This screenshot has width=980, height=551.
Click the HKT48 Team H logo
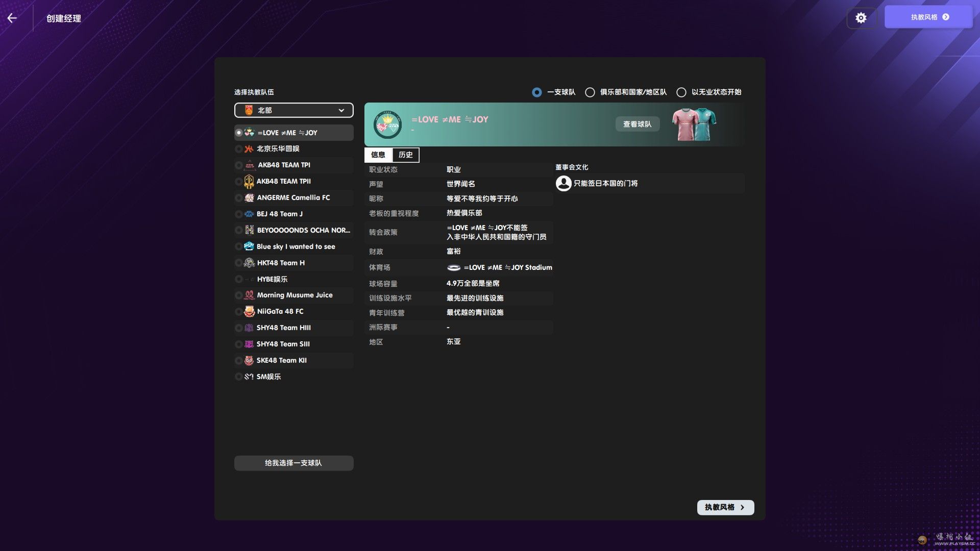249,263
